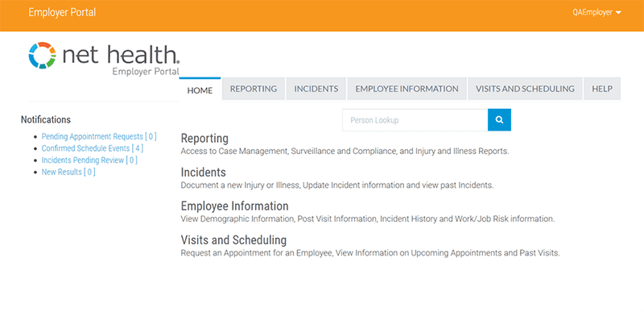Switch to the HOME tab
This screenshot has width=644, height=312.
200,89
